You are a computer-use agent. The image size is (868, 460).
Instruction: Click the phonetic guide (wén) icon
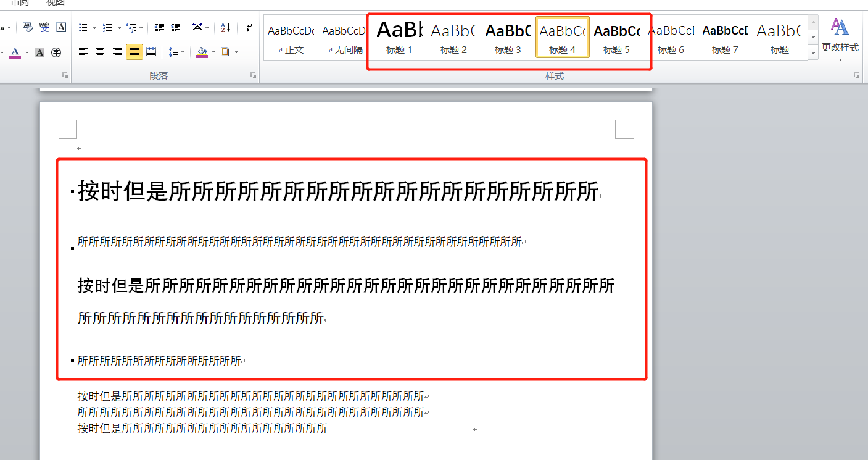tap(44, 28)
